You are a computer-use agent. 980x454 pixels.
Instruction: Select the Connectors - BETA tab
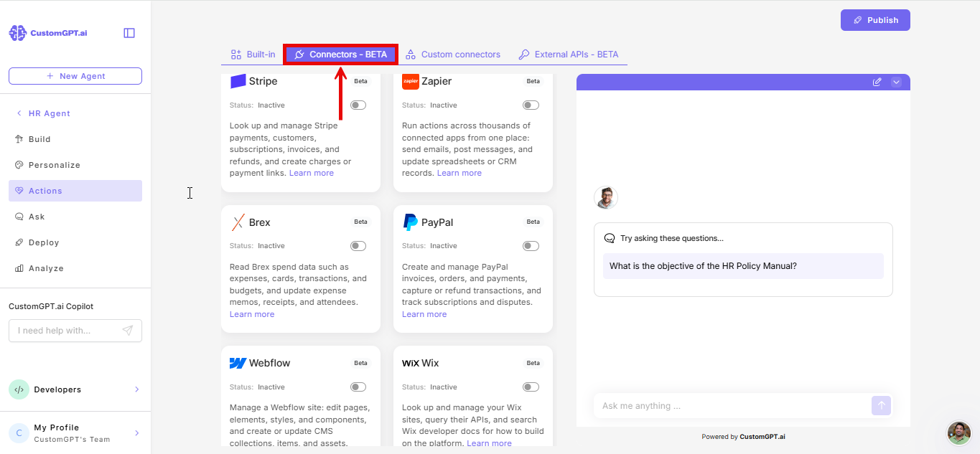[340, 55]
